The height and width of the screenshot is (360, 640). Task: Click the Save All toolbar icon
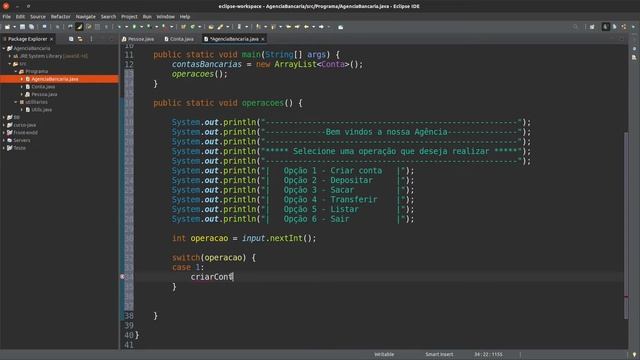click(x=31, y=27)
